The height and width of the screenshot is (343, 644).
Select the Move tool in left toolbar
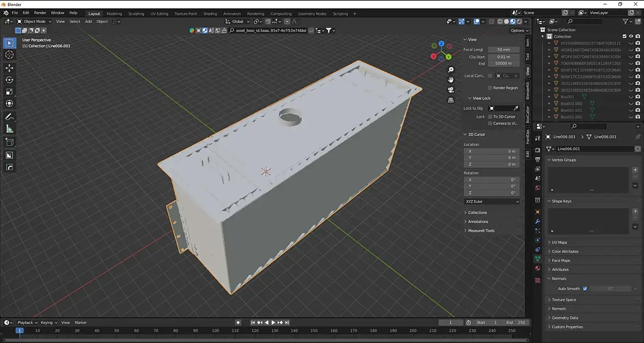[x=9, y=68]
